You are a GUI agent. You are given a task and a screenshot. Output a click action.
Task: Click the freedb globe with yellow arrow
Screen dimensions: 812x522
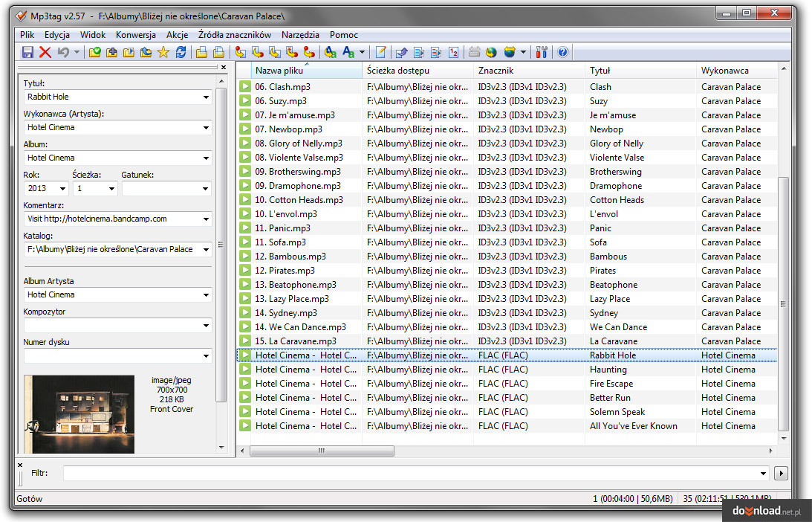(x=492, y=52)
